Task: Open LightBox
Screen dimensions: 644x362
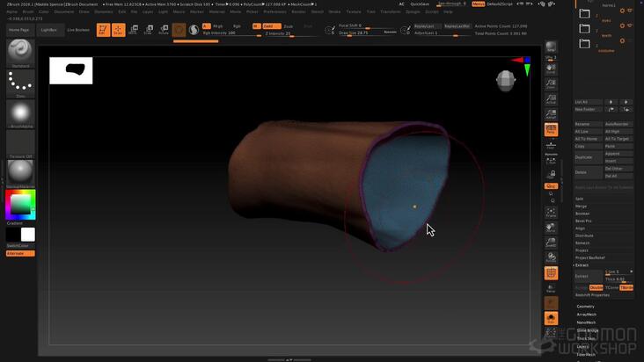Action: pos(49,30)
